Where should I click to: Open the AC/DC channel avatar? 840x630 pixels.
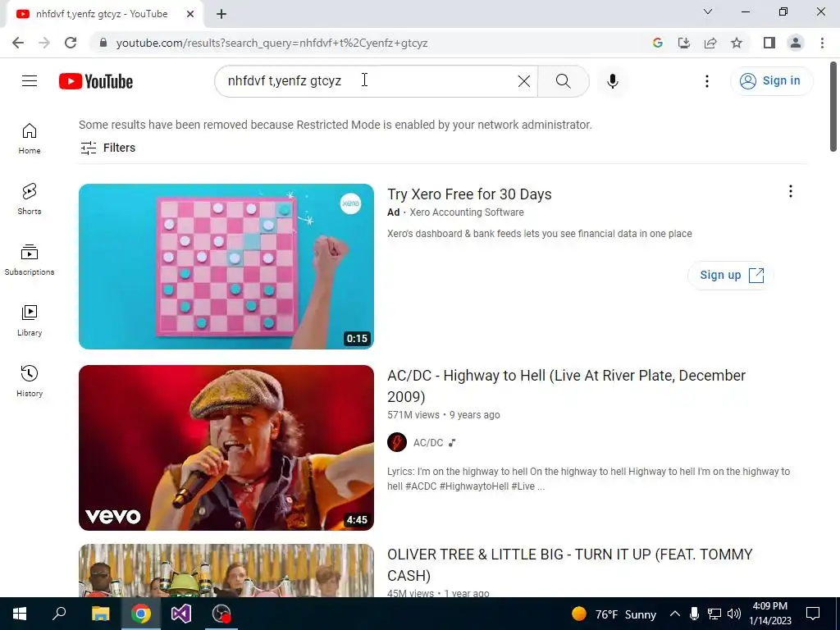(397, 442)
